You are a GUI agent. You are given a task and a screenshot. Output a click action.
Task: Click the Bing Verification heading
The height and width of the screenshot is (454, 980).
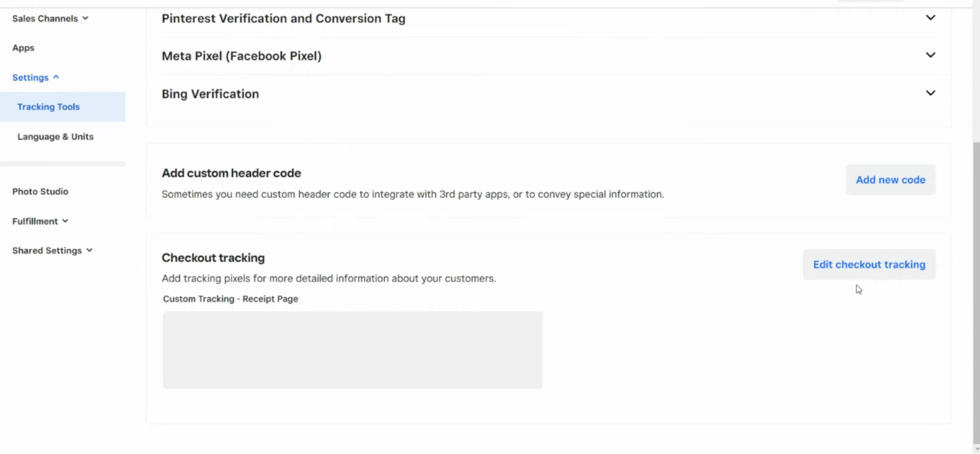coord(210,94)
